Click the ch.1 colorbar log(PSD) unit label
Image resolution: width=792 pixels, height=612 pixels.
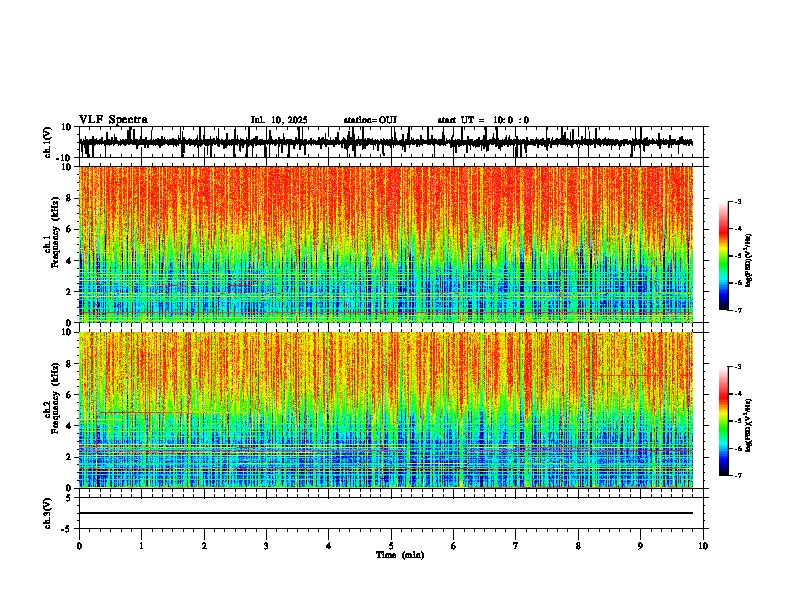point(749,260)
